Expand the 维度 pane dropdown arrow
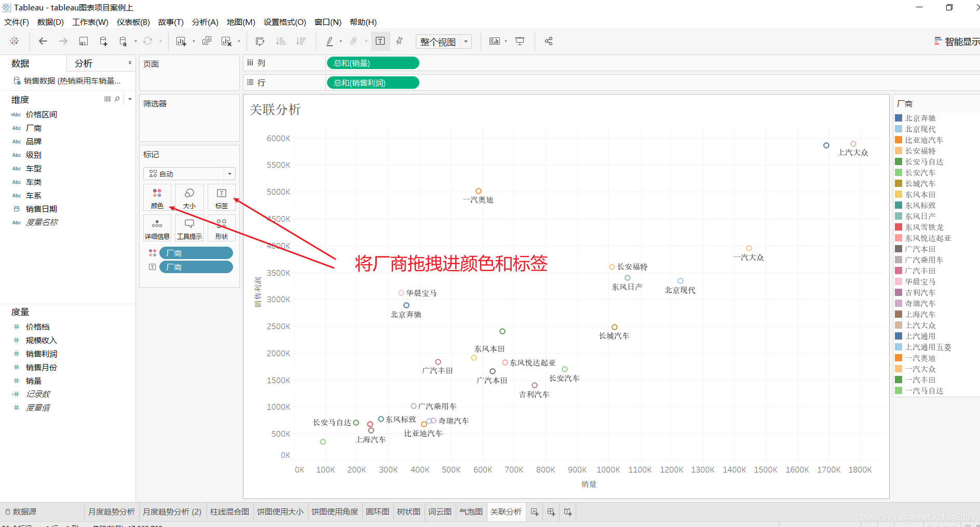The height and width of the screenshot is (527, 980). coord(130,99)
